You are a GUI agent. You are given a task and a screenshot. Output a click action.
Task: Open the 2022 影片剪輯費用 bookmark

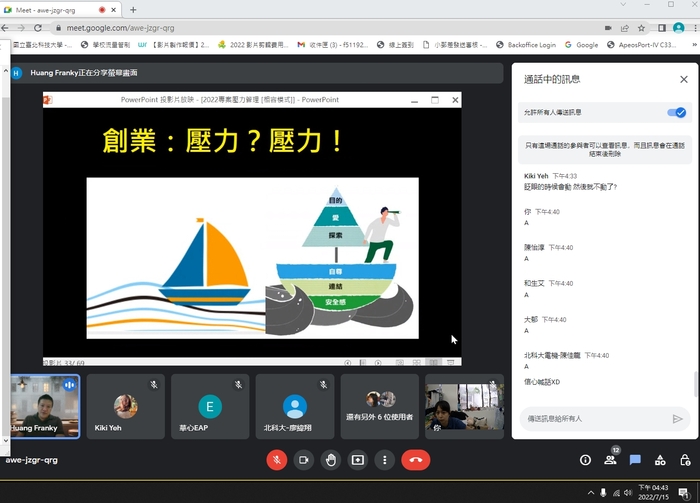click(x=253, y=45)
